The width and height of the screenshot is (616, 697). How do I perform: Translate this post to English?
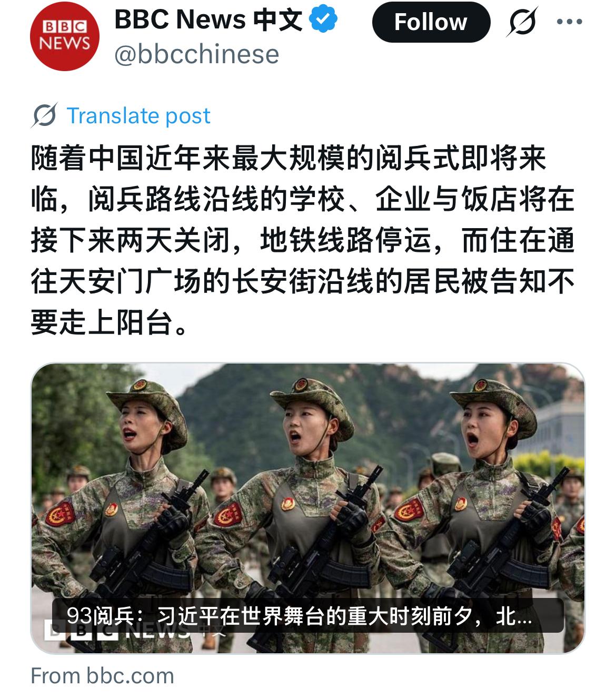coord(138,115)
